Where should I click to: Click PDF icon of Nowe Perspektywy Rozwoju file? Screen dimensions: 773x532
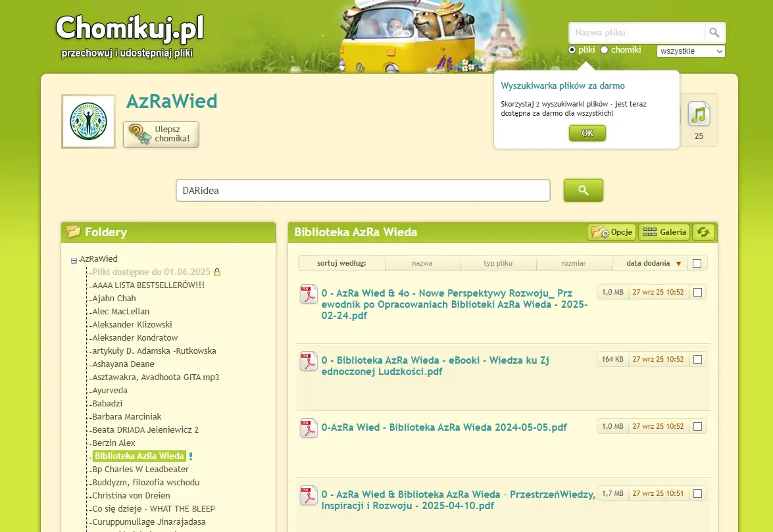coord(309,294)
